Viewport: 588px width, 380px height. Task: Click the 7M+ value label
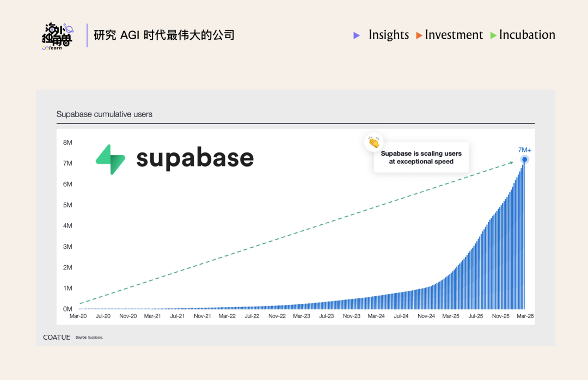click(x=525, y=150)
